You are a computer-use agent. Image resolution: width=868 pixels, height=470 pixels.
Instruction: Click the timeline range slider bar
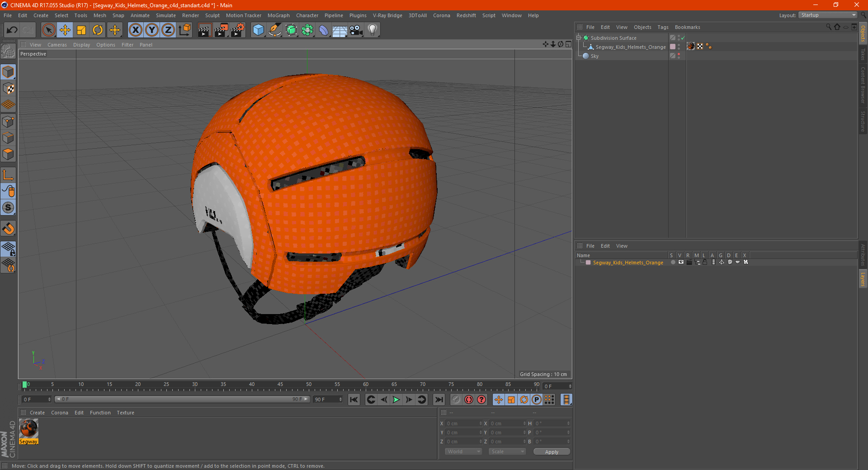182,399
